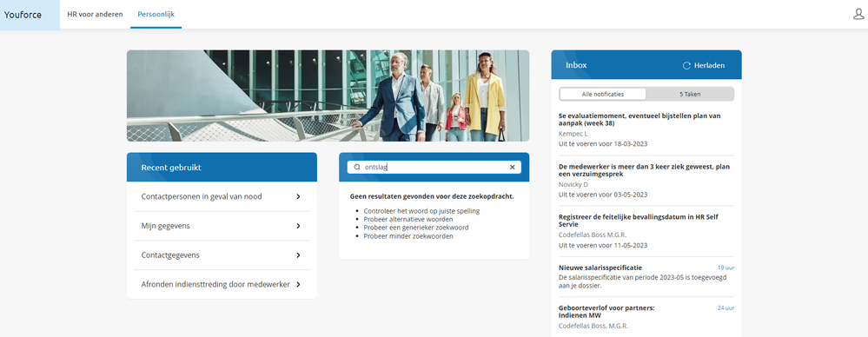Expand chevron next to Contactpersonen in geval van nood
The image size is (868, 337).
tap(298, 196)
